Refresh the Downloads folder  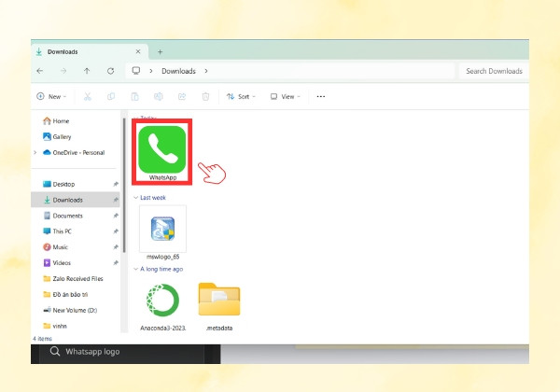click(x=111, y=71)
